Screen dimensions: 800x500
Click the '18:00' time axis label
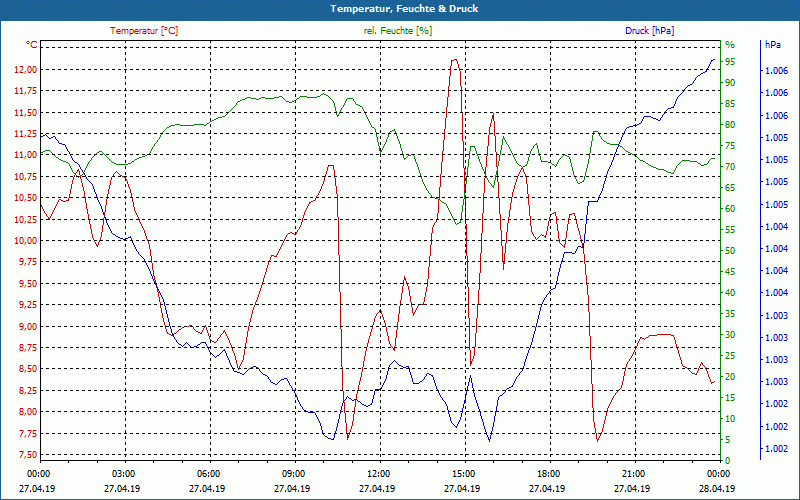(547, 473)
